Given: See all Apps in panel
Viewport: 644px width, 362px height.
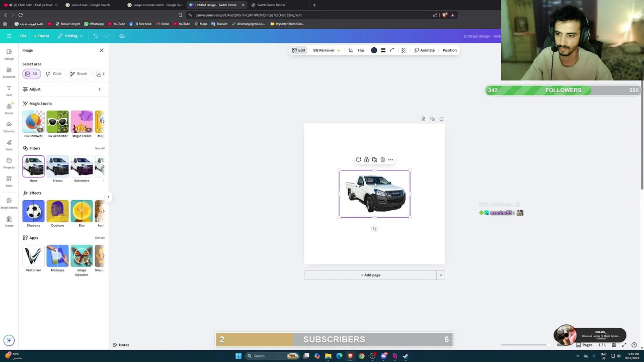Looking at the screenshot, I should click(x=100, y=238).
